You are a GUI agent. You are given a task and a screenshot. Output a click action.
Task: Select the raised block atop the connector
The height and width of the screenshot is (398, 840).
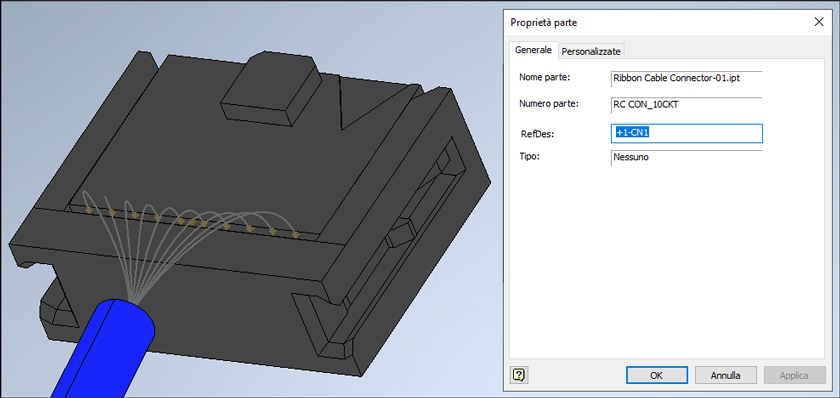271,85
